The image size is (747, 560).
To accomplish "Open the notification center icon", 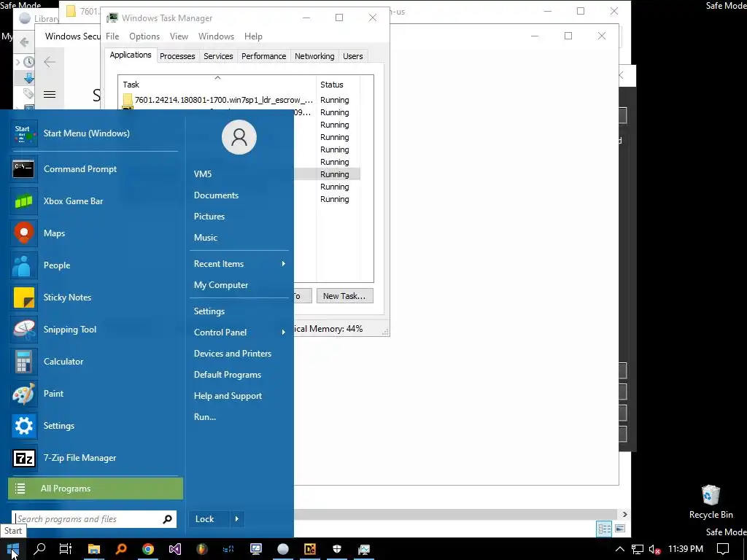I will 723,549.
